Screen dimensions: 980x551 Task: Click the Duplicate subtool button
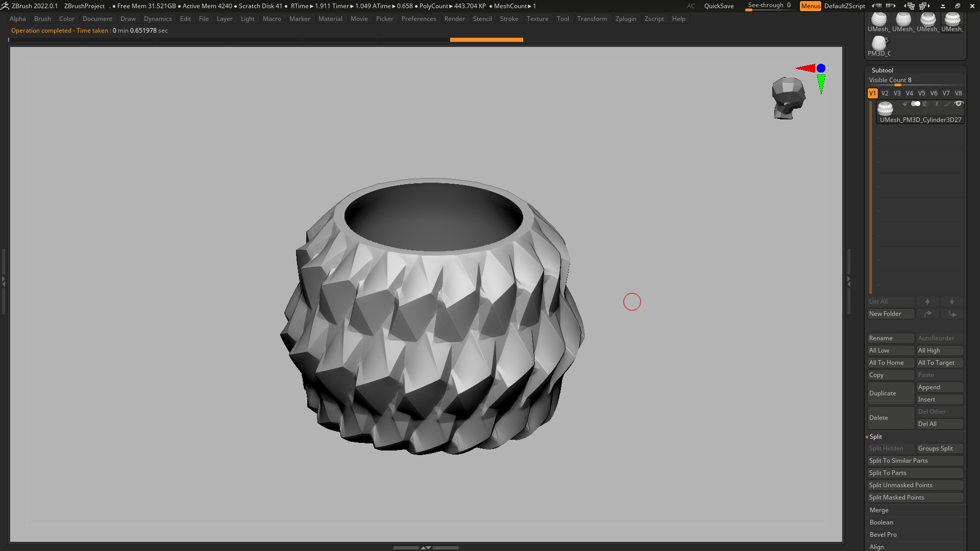tap(891, 393)
